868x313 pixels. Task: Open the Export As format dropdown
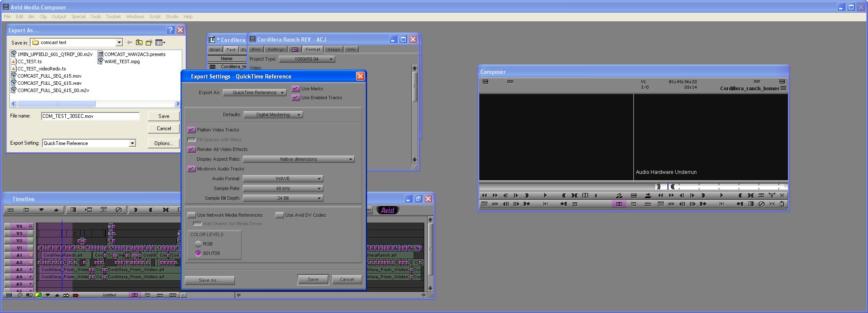255,92
